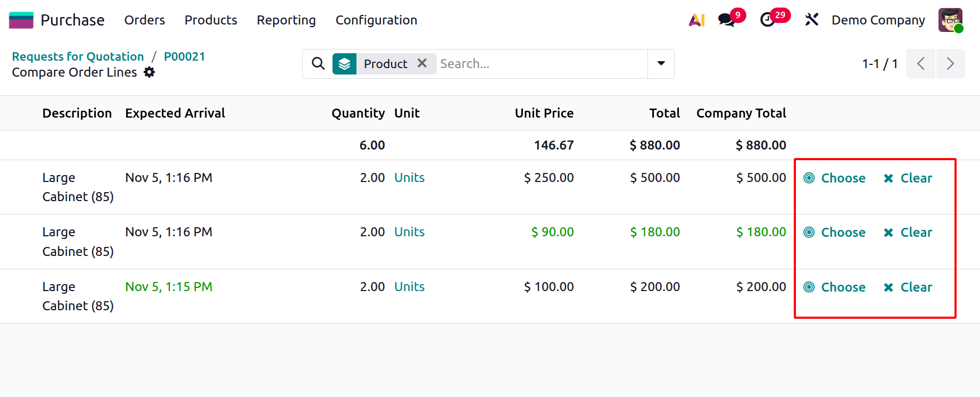Click the $ 880.00 Company Total sum

pyautogui.click(x=761, y=145)
